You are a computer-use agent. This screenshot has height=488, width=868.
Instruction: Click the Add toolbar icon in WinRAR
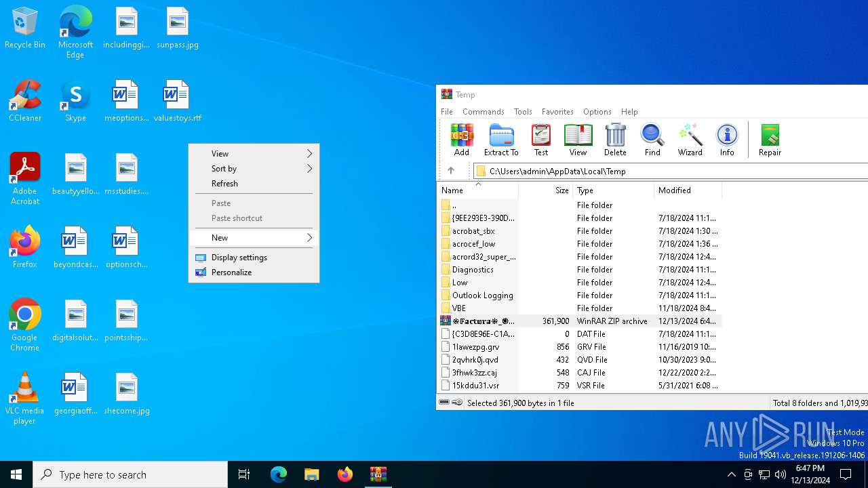pos(462,140)
